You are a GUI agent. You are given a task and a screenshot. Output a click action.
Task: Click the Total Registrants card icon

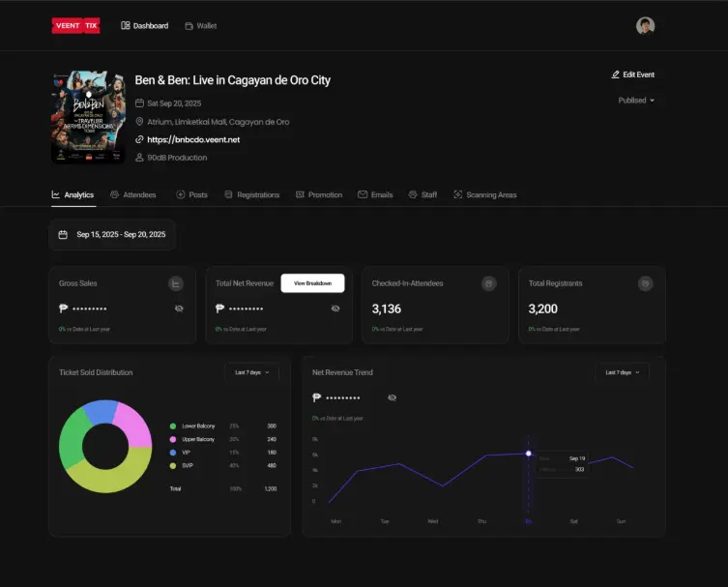(646, 283)
